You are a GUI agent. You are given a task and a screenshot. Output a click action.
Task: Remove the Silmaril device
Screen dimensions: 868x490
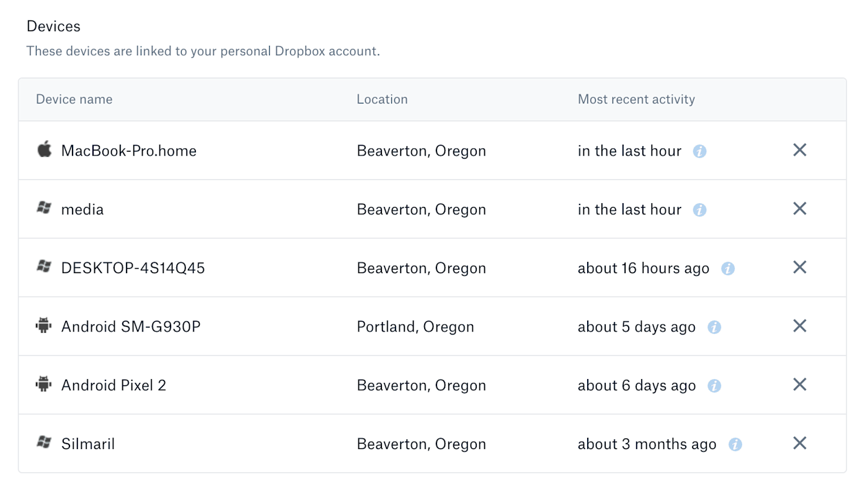(800, 443)
